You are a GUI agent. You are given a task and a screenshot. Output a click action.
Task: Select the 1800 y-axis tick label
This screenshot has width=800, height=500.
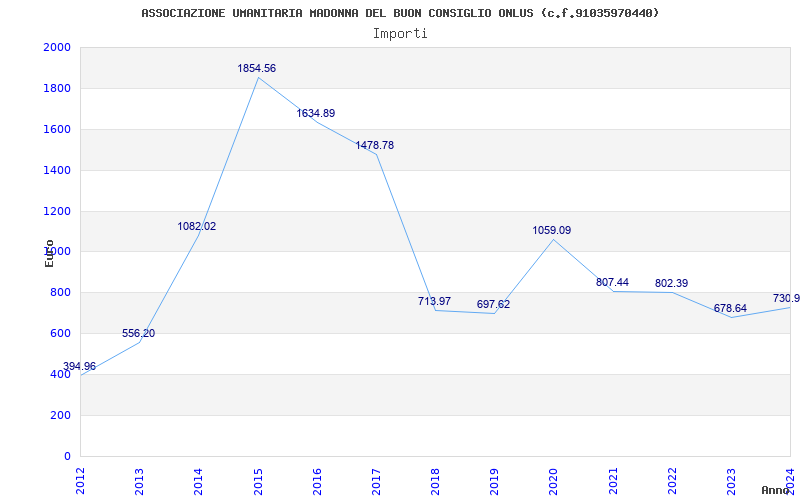(57, 88)
